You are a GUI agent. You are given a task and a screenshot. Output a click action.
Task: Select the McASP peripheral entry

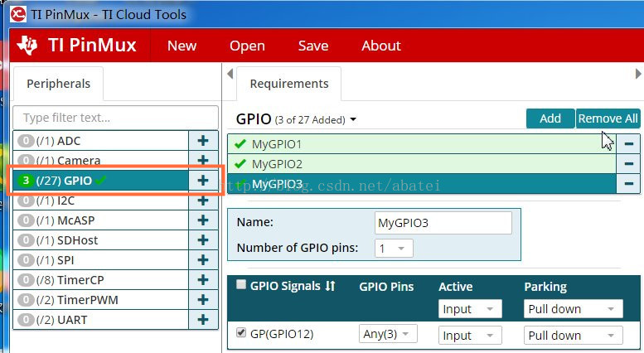point(100,220)
